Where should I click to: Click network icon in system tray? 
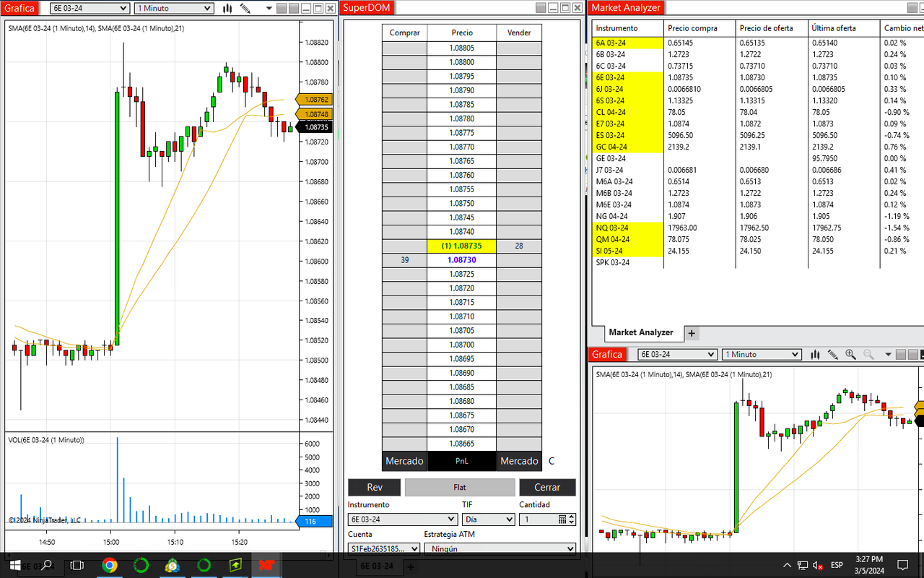coord(803,565)
